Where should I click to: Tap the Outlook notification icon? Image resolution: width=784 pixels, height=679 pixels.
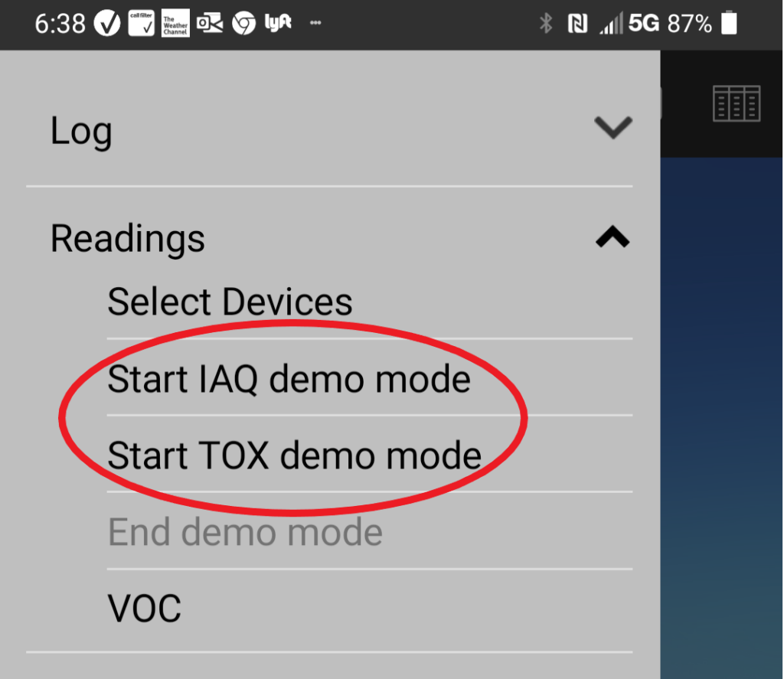point(210,23)
